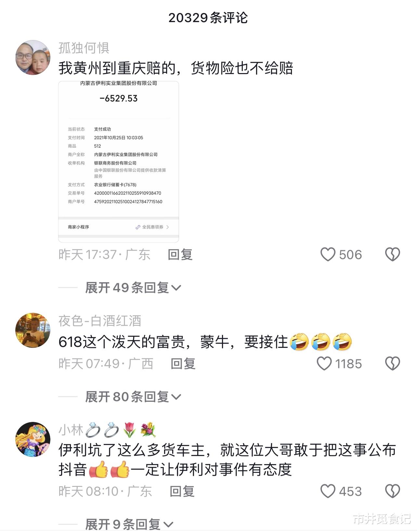Expand 80 replies under 蒙牛 comment

[x=133, y=397]
